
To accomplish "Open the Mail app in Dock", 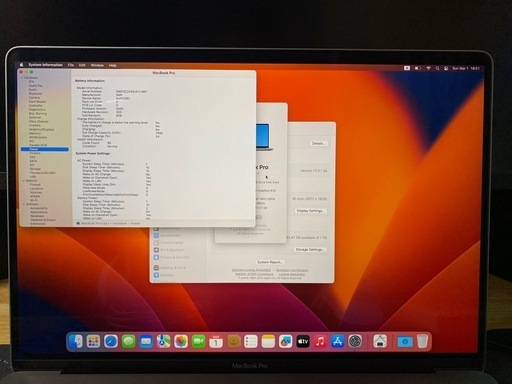I will coord(146,341).
